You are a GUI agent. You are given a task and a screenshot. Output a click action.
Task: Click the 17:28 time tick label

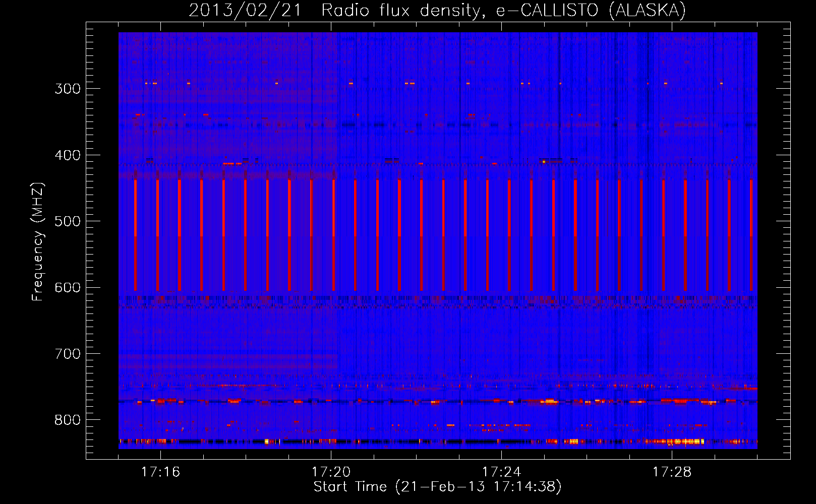pyautogui.click(x=672, y=472)
